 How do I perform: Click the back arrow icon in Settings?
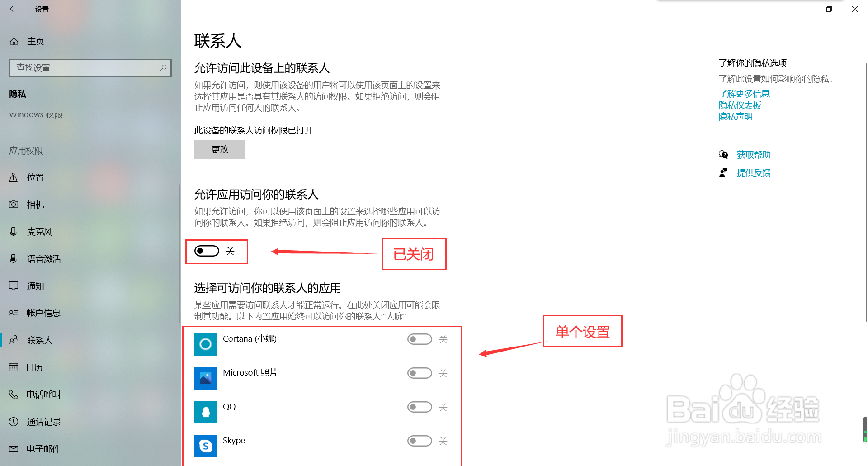click(x=13, y=9)
